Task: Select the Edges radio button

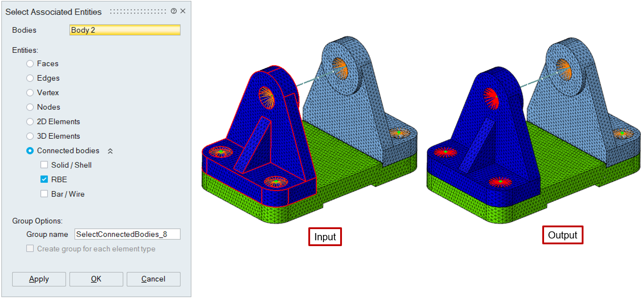Action: 30,78
